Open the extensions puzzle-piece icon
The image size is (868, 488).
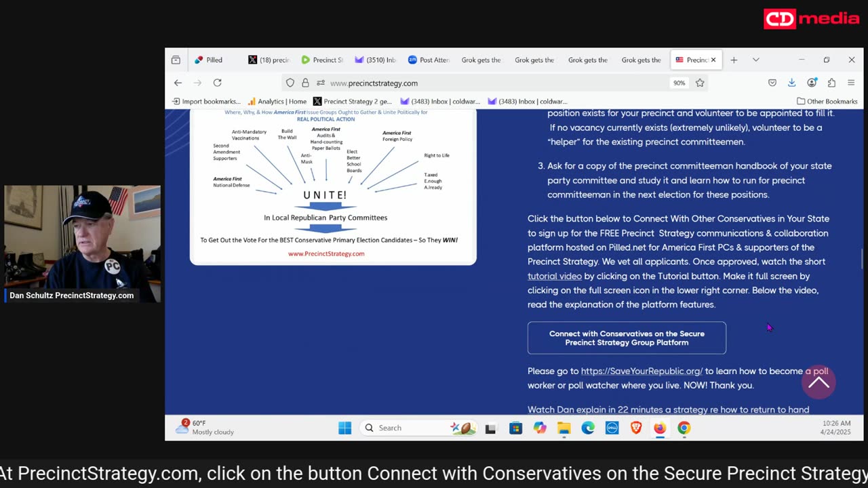click(x=831, y=83)
